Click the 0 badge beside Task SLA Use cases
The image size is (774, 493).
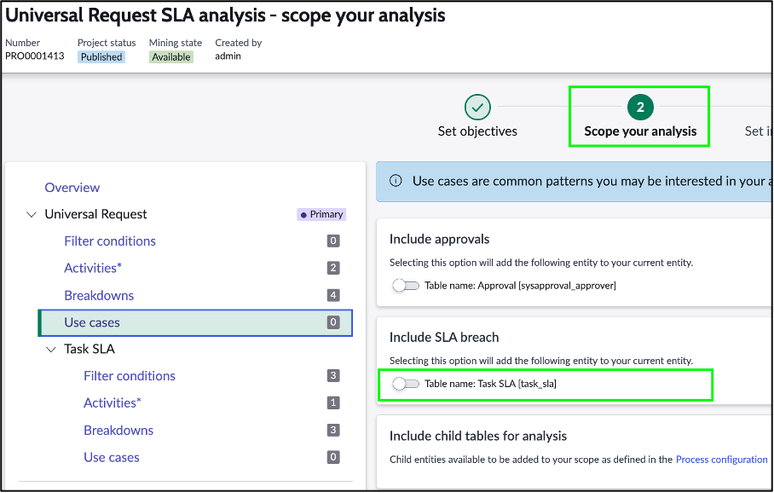click(x=333, y=457)
